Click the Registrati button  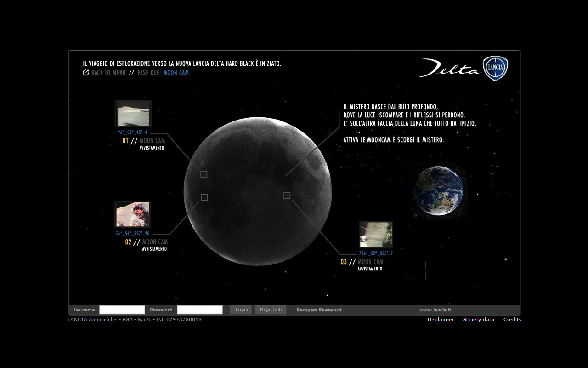[x=271, y=310]
